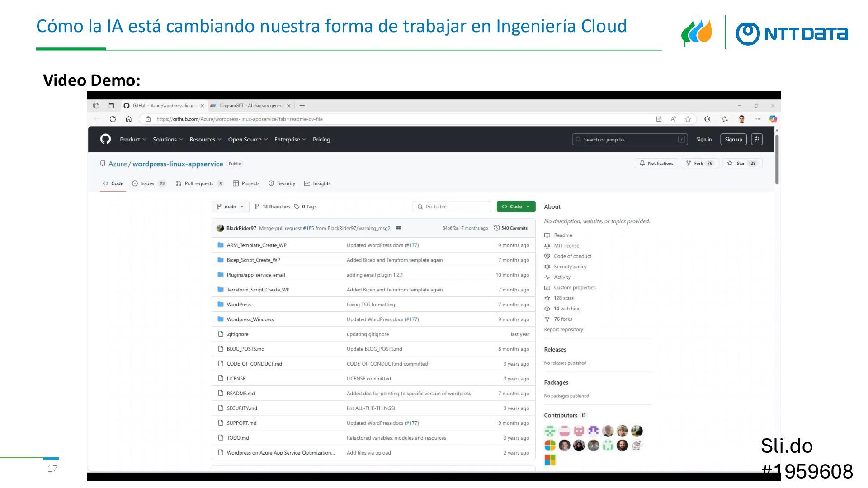Viewport: 868px width, 488px height.
Task: Open Security tab
Action: 282,183
